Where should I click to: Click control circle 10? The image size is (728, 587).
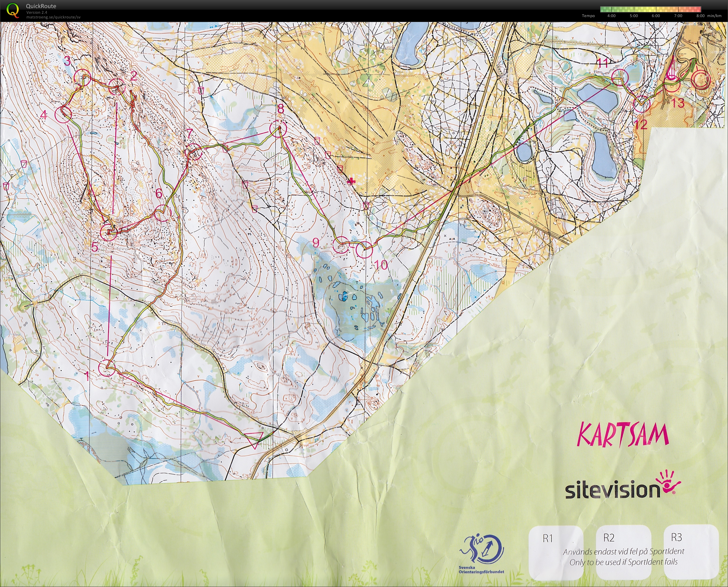(364, 250)
